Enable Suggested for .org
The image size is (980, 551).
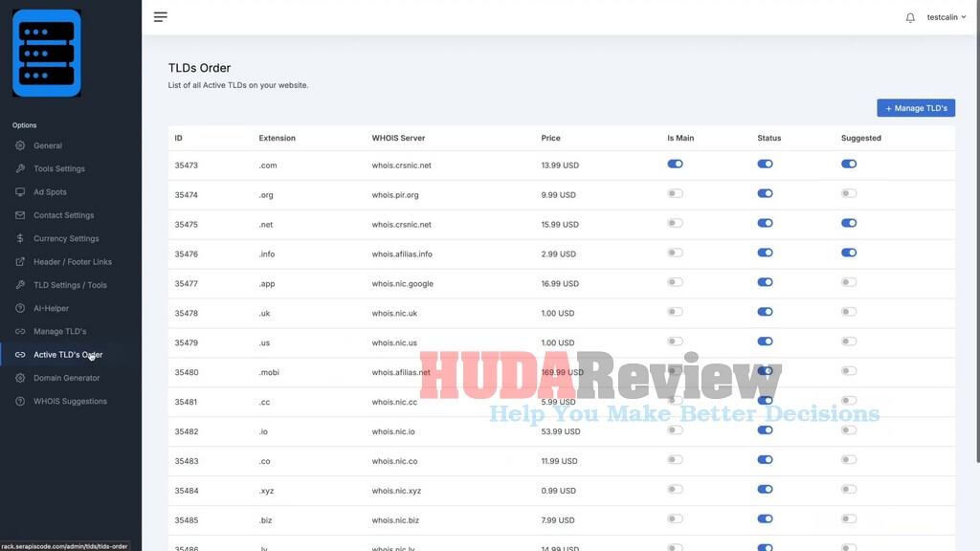(x=849, y=193)
